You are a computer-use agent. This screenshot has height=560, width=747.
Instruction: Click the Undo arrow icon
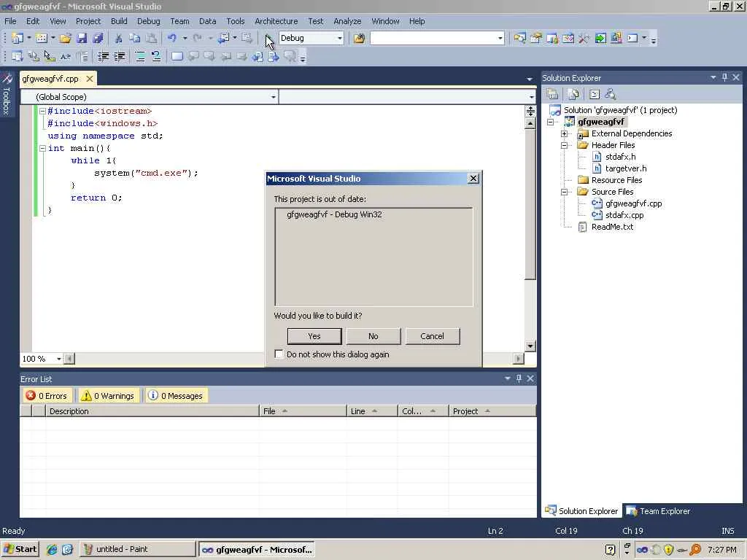[x=172, y=38]
